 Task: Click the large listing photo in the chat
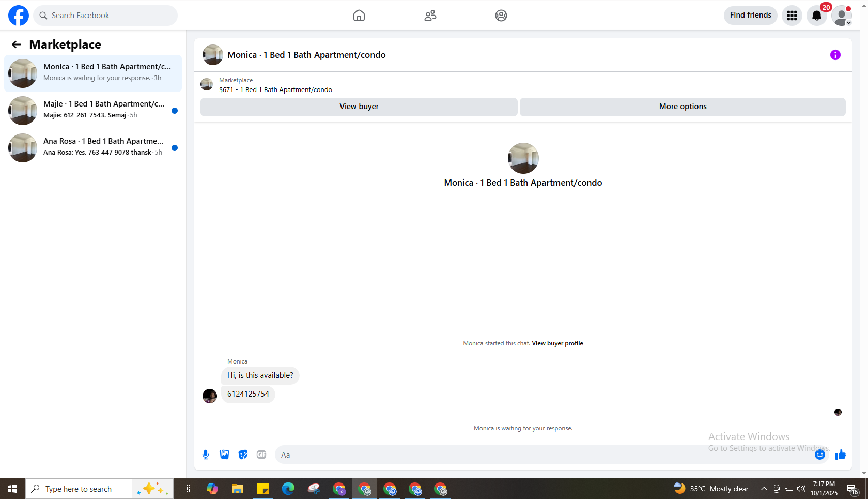pos(523,158)
